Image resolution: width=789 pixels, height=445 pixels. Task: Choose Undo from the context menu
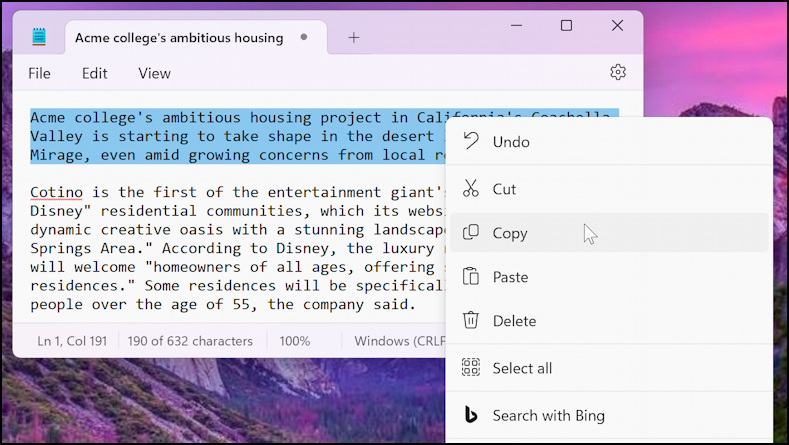click(609, 142)
